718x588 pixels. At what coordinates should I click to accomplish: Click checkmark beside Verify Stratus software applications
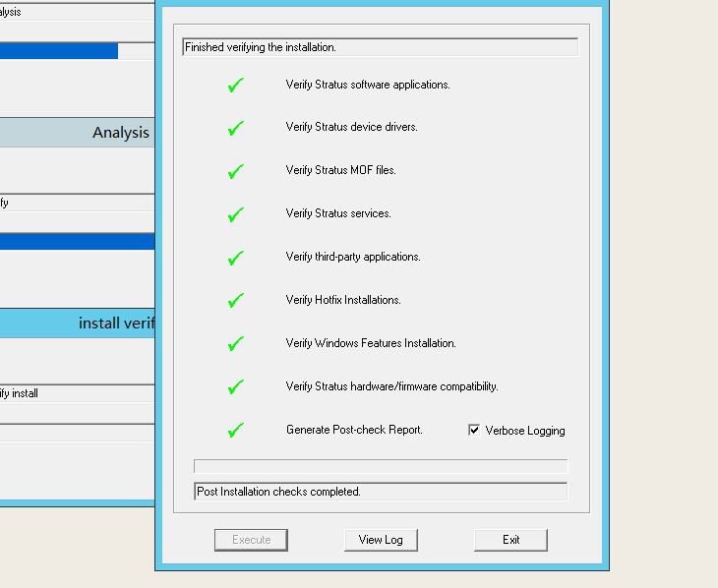[236, 85]
